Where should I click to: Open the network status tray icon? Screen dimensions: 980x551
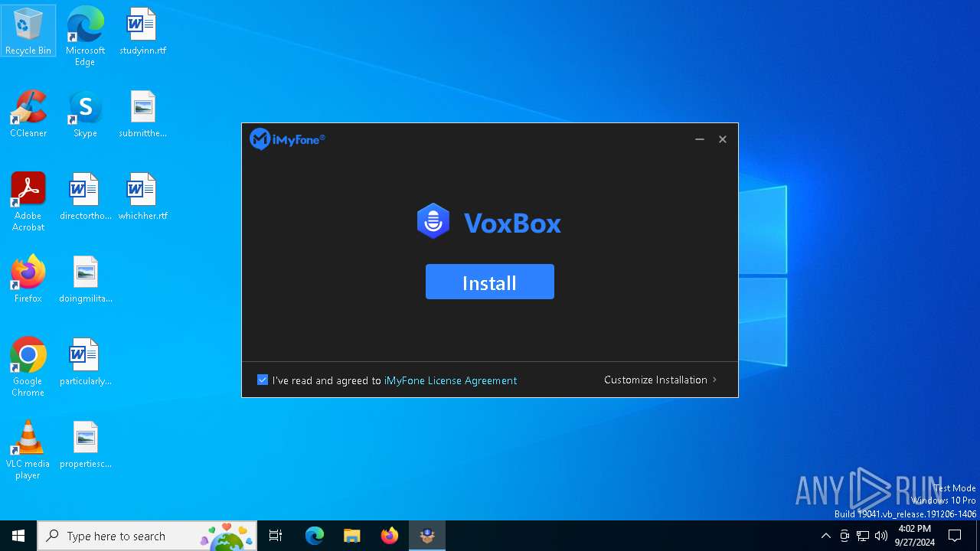tap(863, 536)
